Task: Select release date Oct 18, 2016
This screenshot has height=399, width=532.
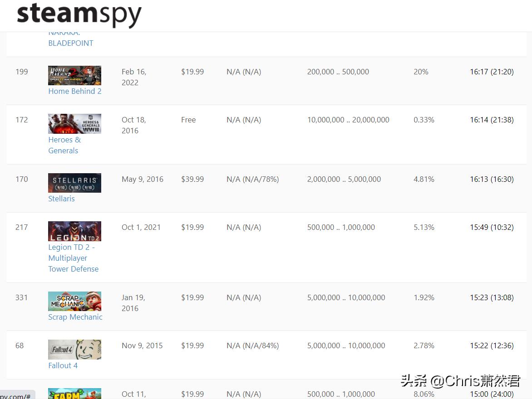Action: click(x=134, y=126)
